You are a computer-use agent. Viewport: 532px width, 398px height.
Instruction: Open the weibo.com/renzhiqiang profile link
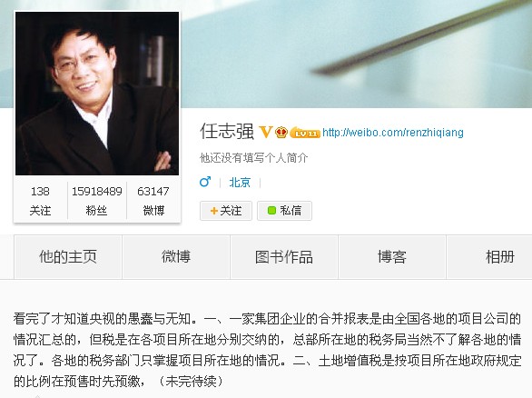[x=393, y=132]
